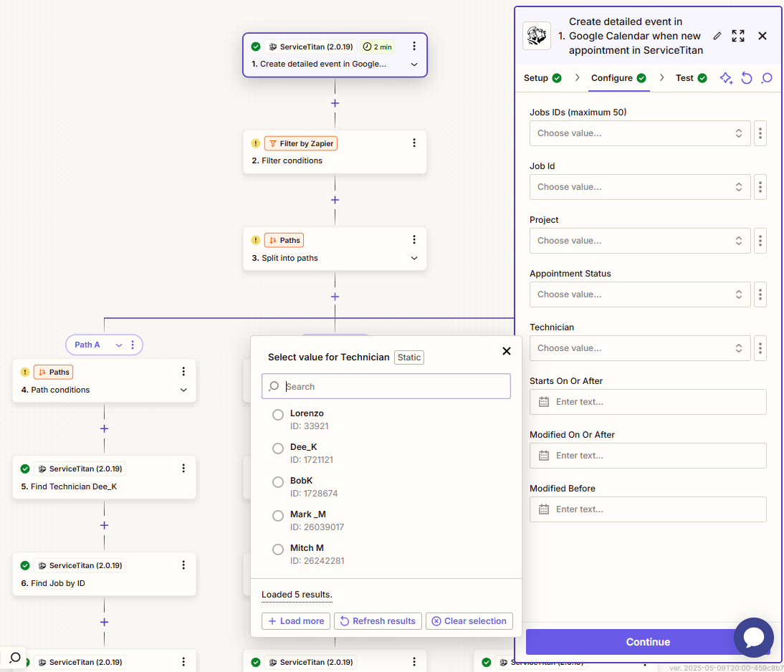The image size is (784, 672).
Task: Open Job Id dropdown
Action: pos(640,187)
